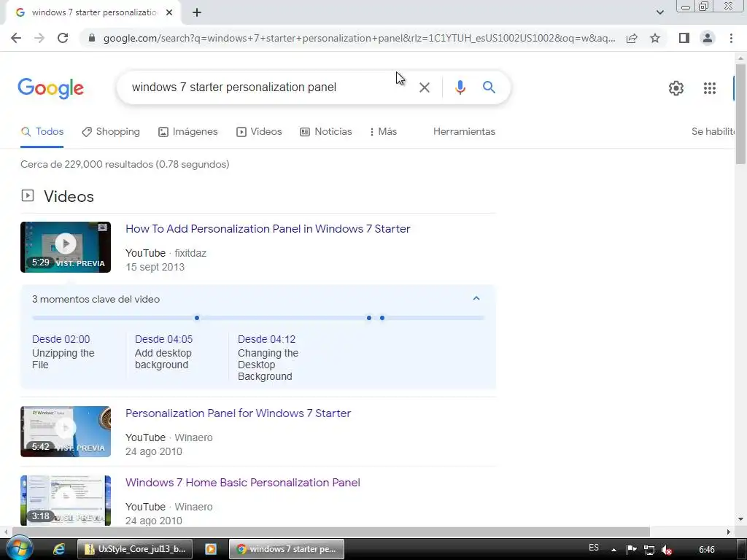Screen dimensions: 747x560
Task: Open the Windows Start menu
Action: point(18,548)
